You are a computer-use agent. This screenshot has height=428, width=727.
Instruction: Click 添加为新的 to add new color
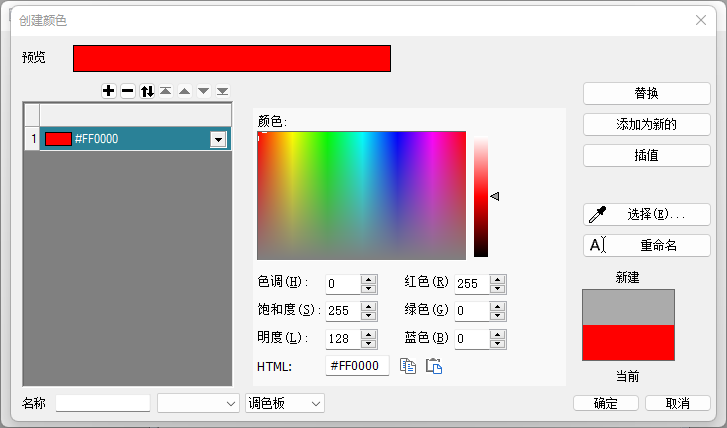point(646,125)
